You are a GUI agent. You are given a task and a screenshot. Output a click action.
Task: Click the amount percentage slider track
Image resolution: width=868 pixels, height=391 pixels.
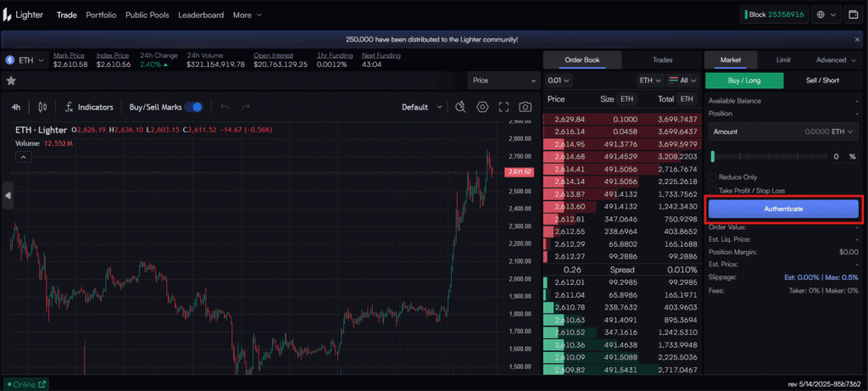point(771,157)
